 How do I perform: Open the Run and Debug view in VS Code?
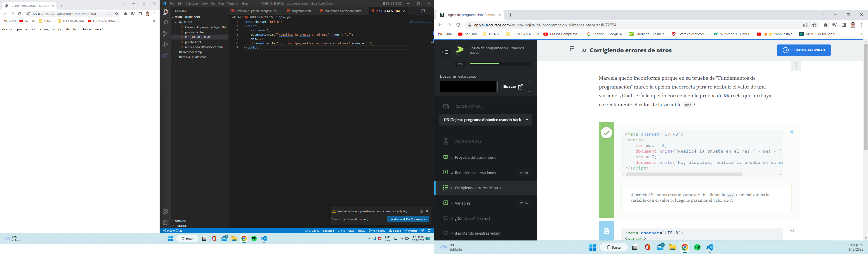tap(165, 45)
